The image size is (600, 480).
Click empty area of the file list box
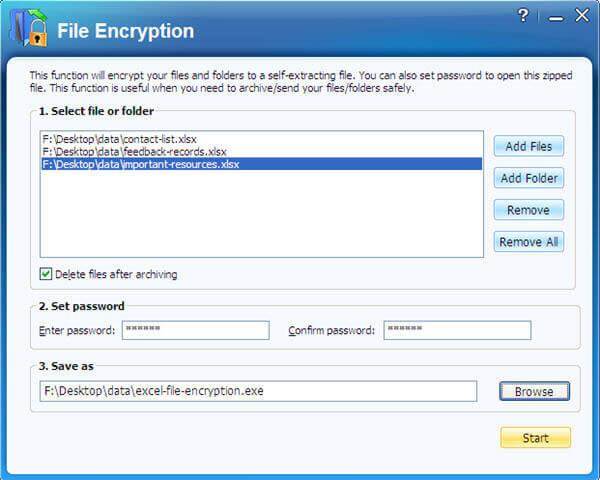[262, 214]
